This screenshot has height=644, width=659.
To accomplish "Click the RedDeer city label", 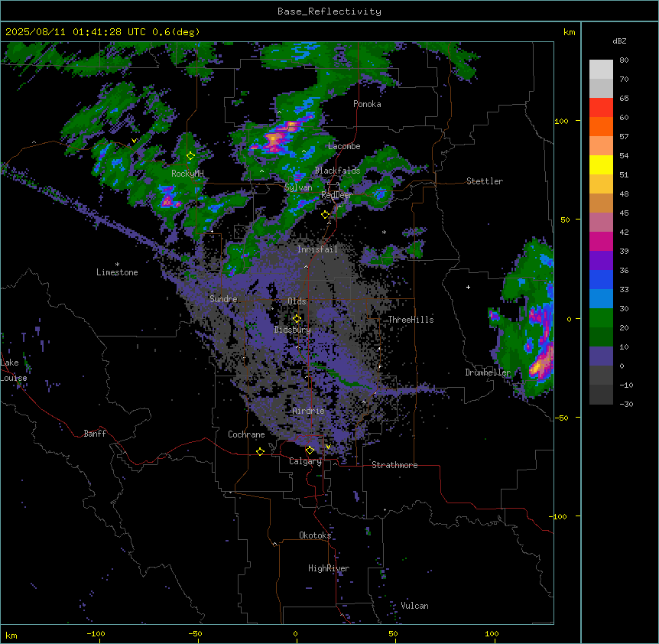I will [x=336, y=195].
